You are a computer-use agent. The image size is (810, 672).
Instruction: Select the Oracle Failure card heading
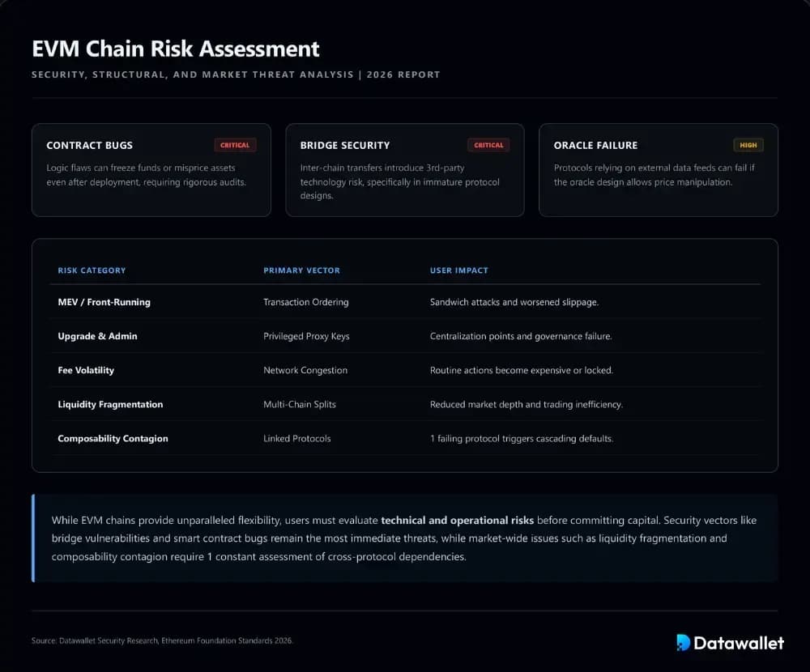click(595, 146)
